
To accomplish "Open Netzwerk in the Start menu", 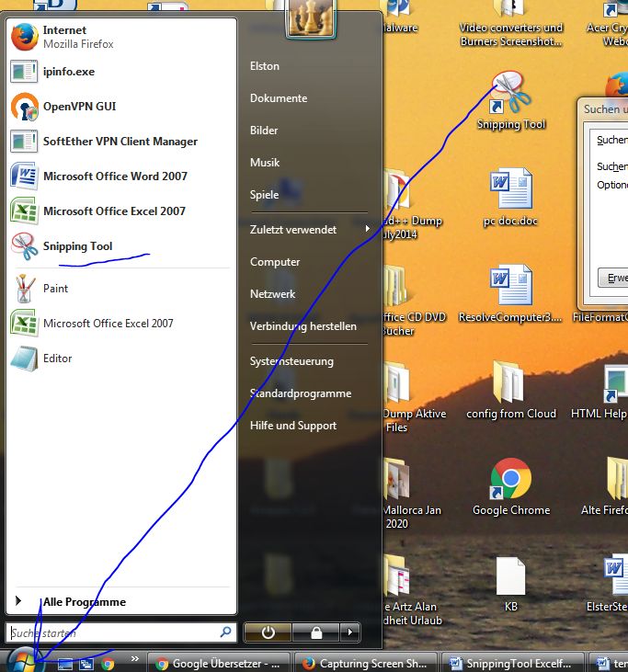I will (x=273, y=294).
